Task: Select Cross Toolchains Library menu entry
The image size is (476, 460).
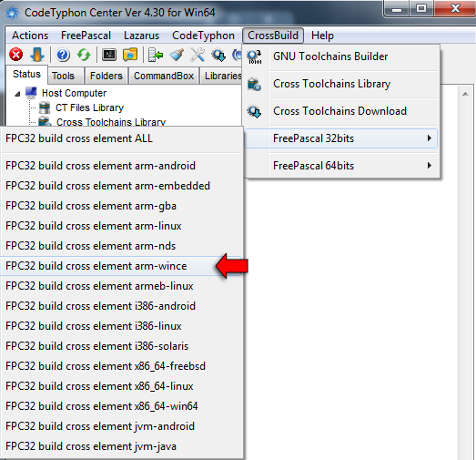Action: (342, 84)
